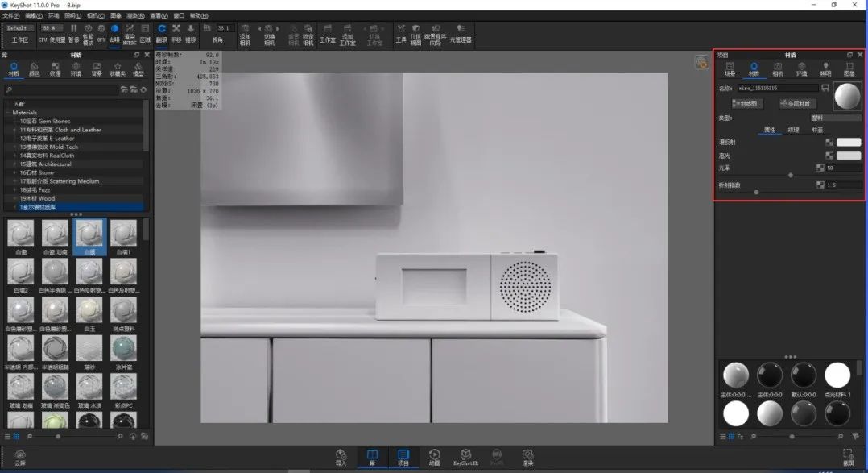
Task: Switch to the 纹理 (Texture) sub-tab
Action: (x=793, y=130)
